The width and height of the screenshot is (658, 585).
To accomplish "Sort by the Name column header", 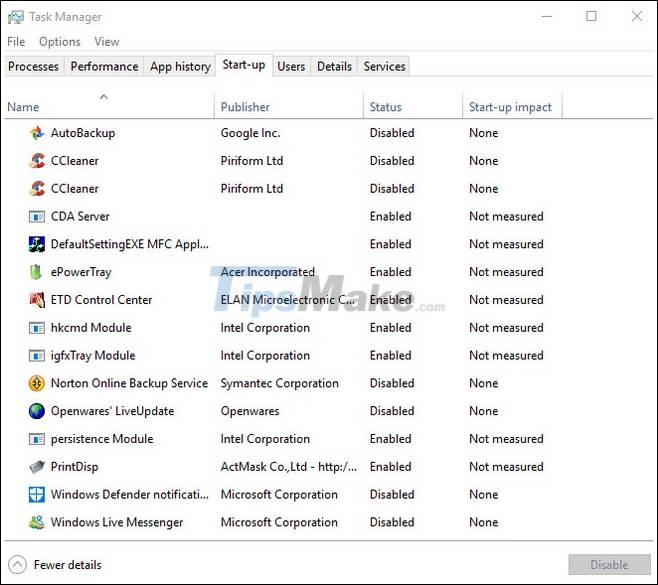I will 23,107.
